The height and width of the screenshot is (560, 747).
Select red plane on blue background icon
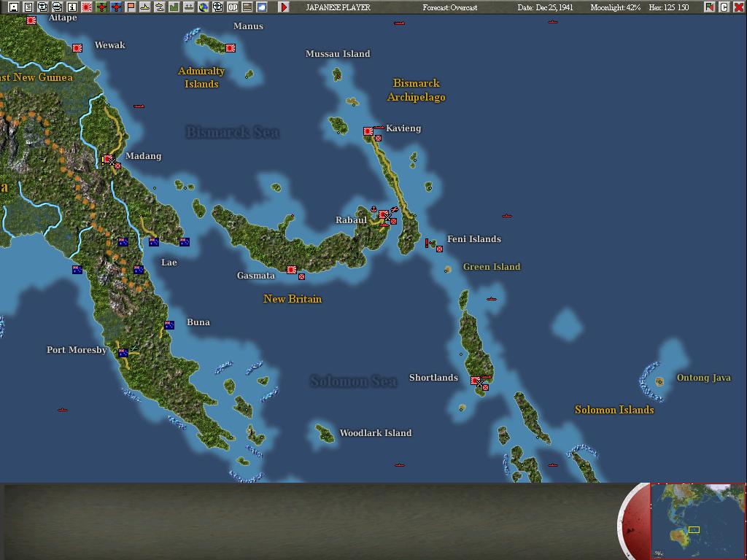116,7
